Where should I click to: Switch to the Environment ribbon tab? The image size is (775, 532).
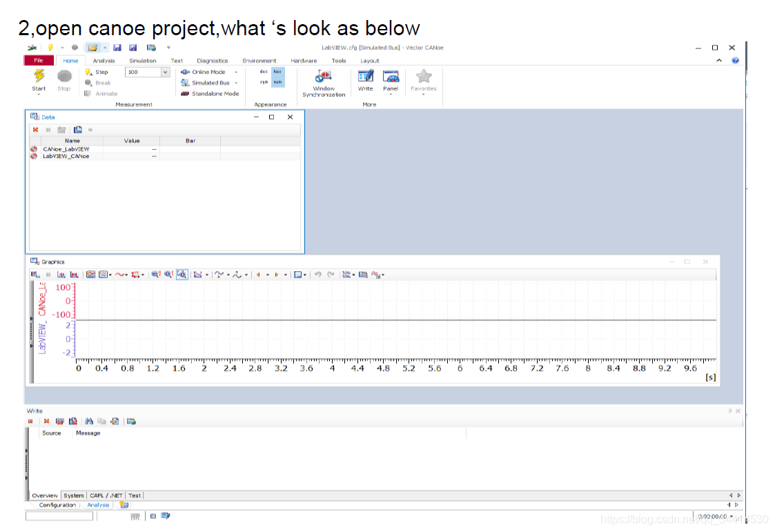(x=259, y=61)
